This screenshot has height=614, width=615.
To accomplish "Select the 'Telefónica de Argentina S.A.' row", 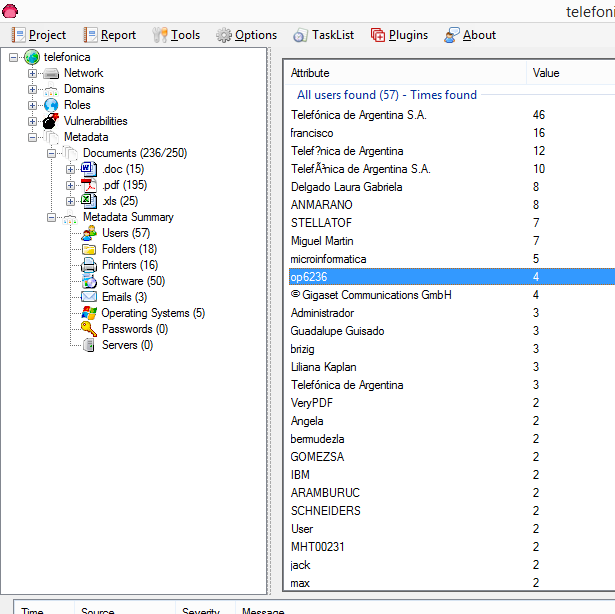I will coord(452,115).
